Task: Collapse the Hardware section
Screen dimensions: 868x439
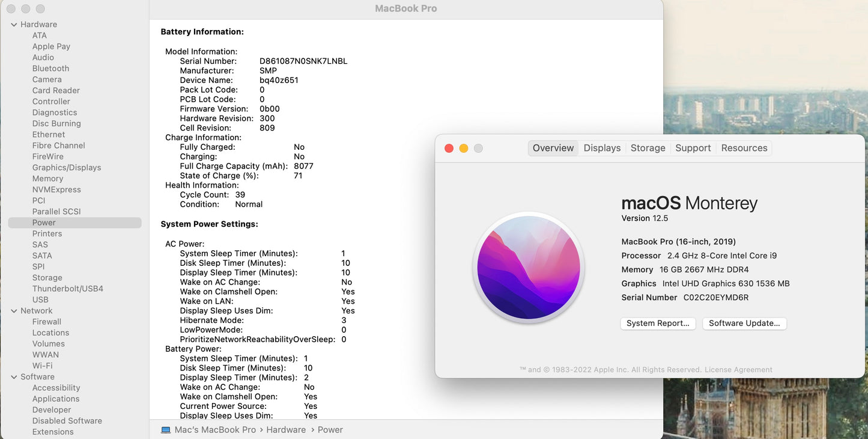Action: tap(13, 24)
